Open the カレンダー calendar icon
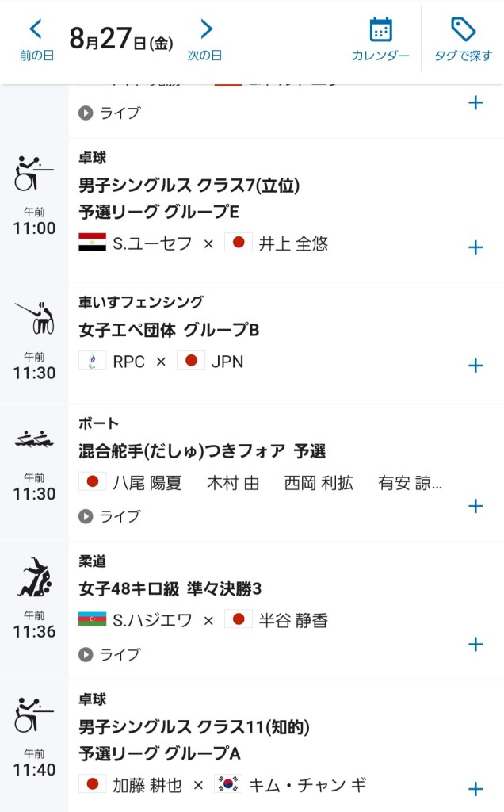Screen dimensions: 504x812 coord(380,40)
